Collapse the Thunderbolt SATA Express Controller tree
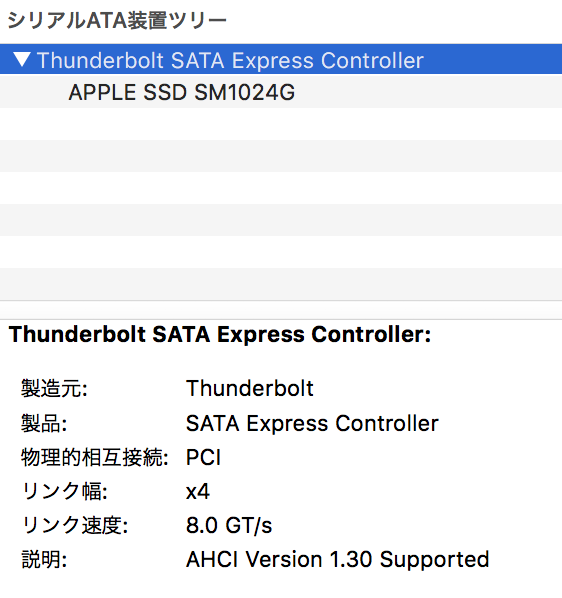 (22, 59)
